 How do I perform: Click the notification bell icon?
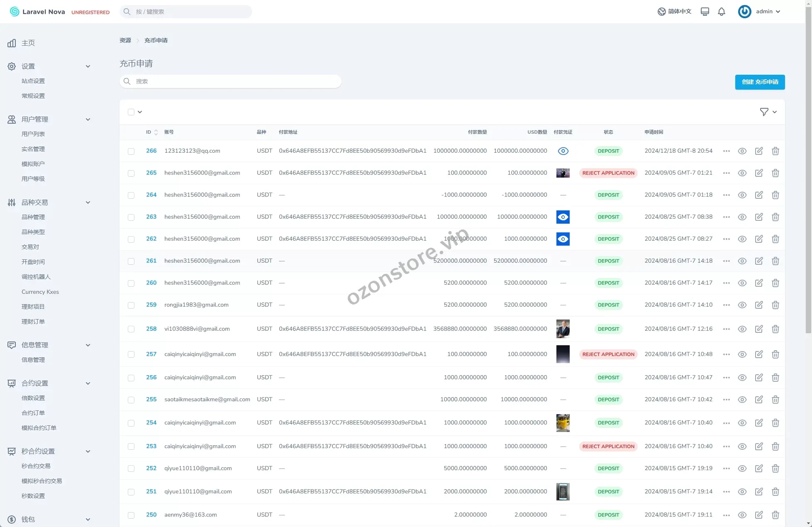click(x=722, y=12)
